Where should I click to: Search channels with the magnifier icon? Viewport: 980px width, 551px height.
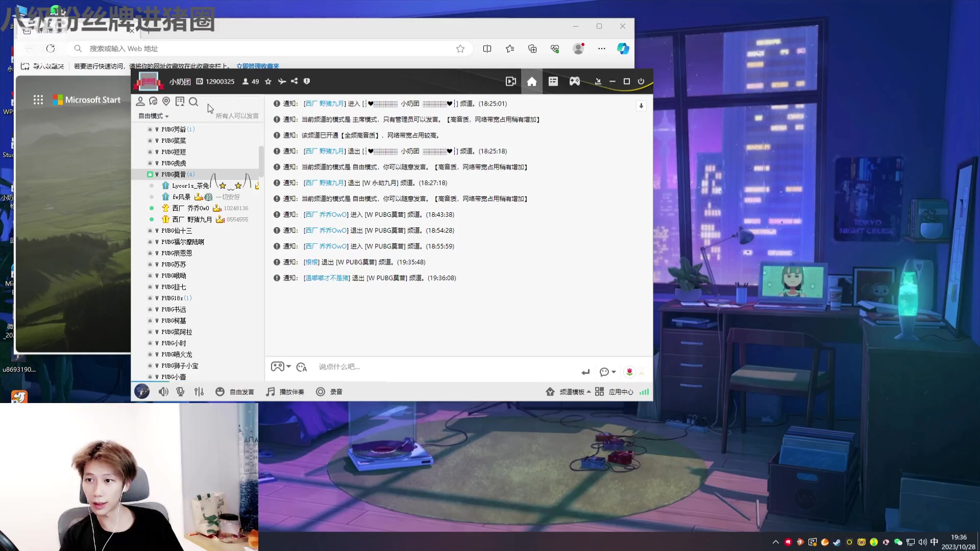click(x=193, y=102)
